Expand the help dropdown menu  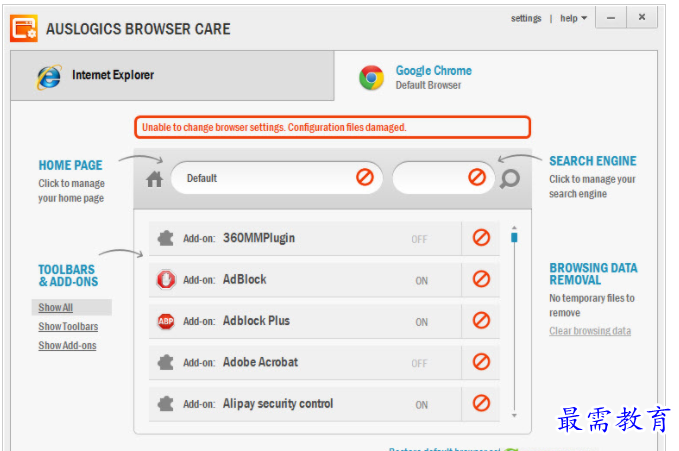pyautogui.click(x=573, y=18)
